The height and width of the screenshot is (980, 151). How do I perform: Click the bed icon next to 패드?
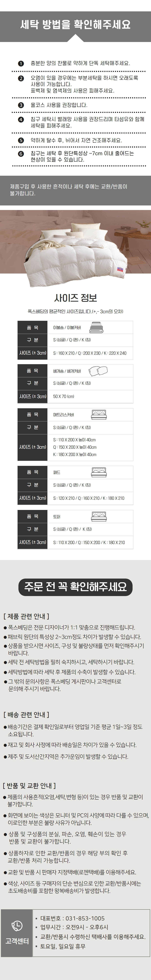point(99,472)
